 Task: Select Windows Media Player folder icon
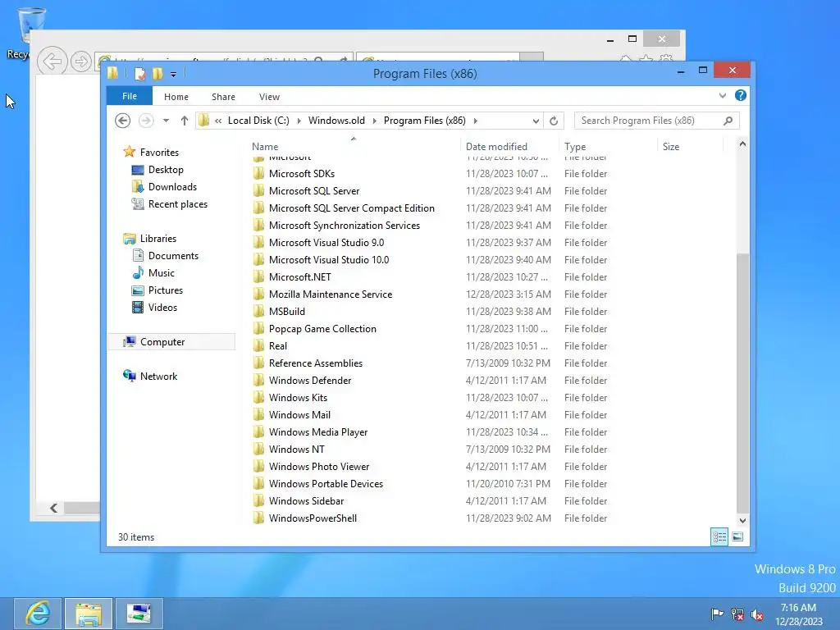point(258,431)
